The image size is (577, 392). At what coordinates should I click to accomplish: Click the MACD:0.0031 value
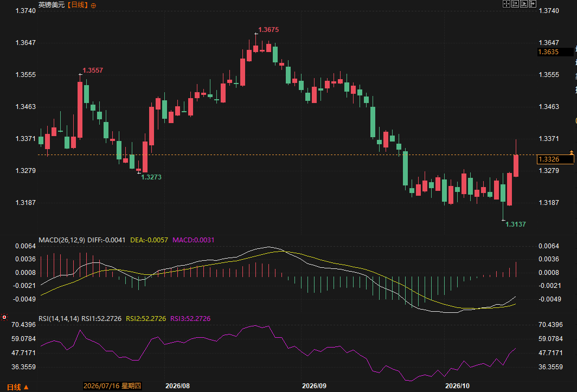[x=194, y=240]
